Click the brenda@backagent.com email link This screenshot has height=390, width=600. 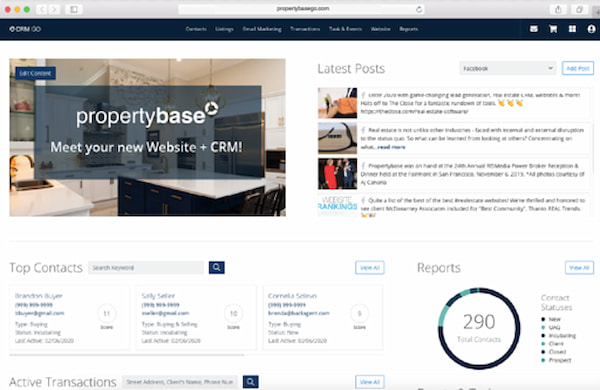coord(298,313)
